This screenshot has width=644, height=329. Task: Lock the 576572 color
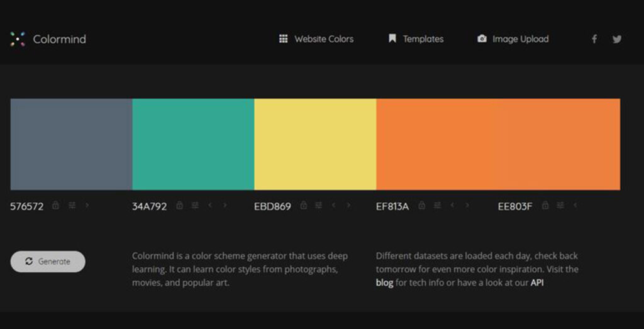(x=55, y=205)
